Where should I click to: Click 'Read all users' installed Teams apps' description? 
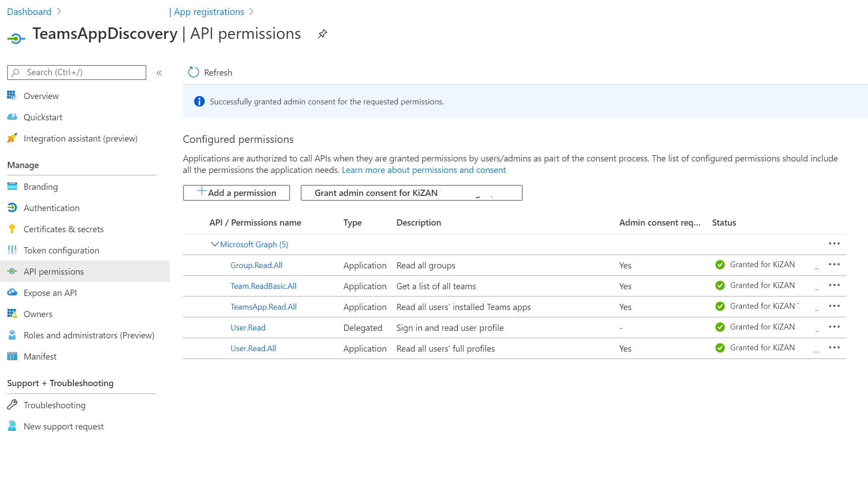[463, 307]
